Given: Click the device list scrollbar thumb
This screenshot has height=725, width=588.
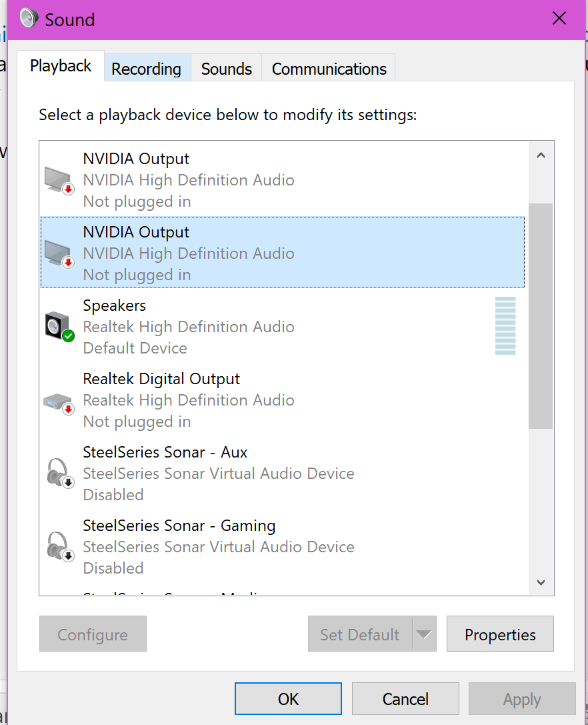Looking at the screenshot, I should pos(541,315).
